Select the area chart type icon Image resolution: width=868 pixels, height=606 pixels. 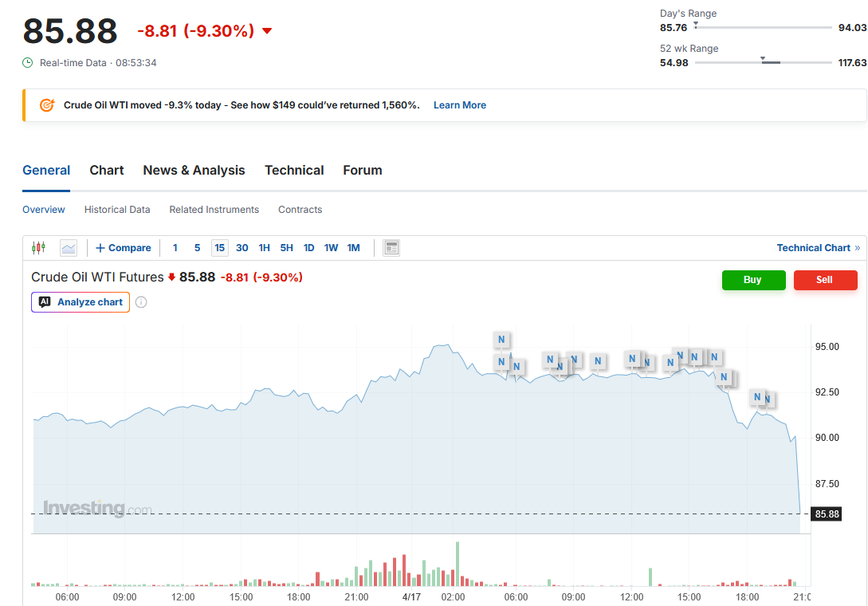pyautogui.click(x=69, y=248)
